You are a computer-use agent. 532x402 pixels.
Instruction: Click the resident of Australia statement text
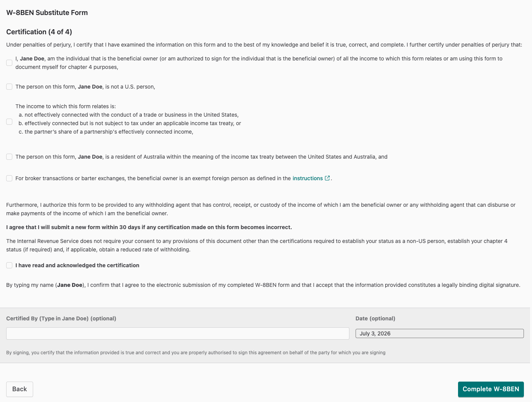coord(201,157)
